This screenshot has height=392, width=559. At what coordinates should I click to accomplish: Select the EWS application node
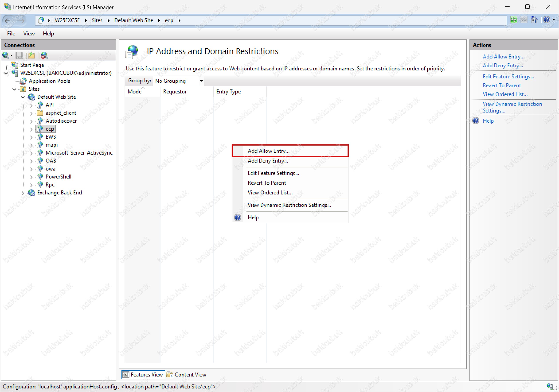tap(51, 137)
